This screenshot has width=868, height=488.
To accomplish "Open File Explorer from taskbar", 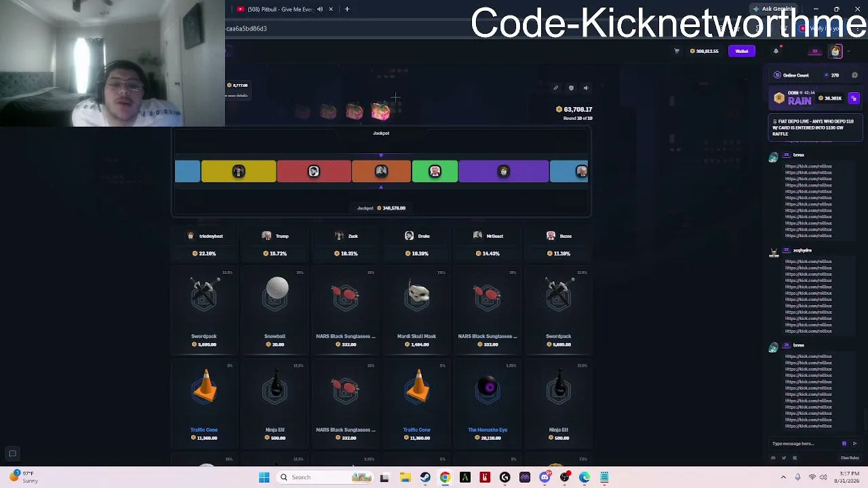I will coord(405,477).
